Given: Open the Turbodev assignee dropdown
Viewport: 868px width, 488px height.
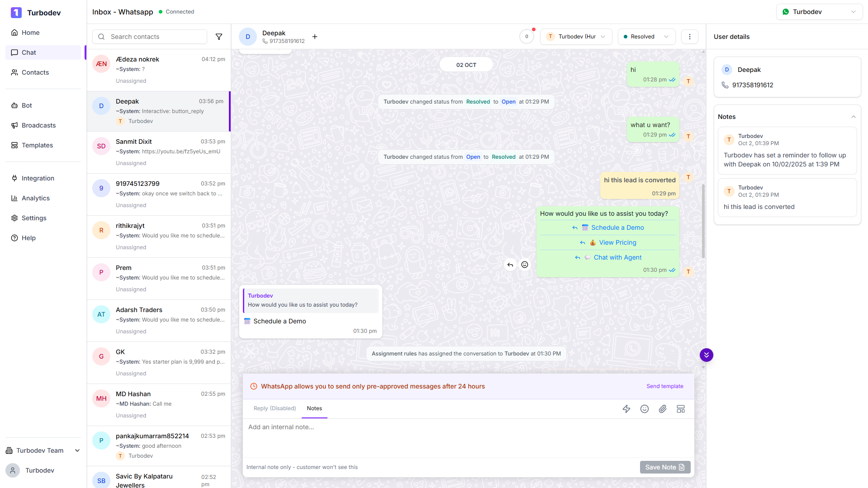Looking at the screenshot, I should [x=576, y=37].
